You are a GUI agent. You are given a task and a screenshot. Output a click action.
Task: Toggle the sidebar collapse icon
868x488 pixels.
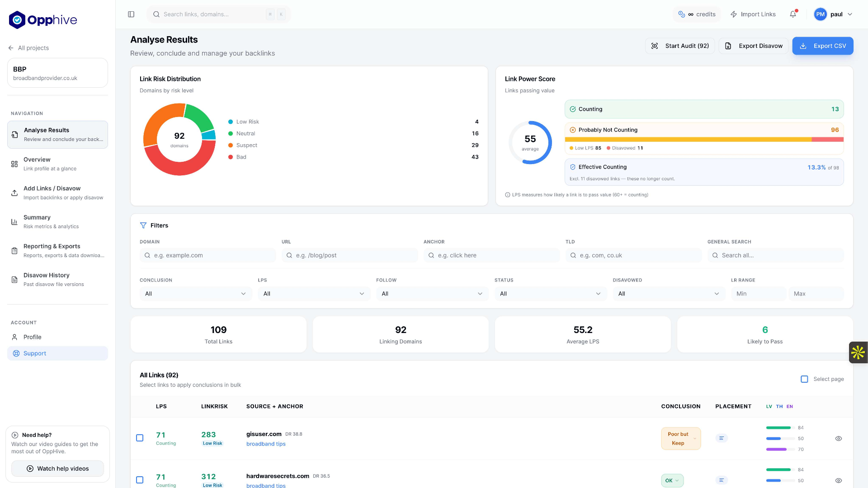(131, 14)
